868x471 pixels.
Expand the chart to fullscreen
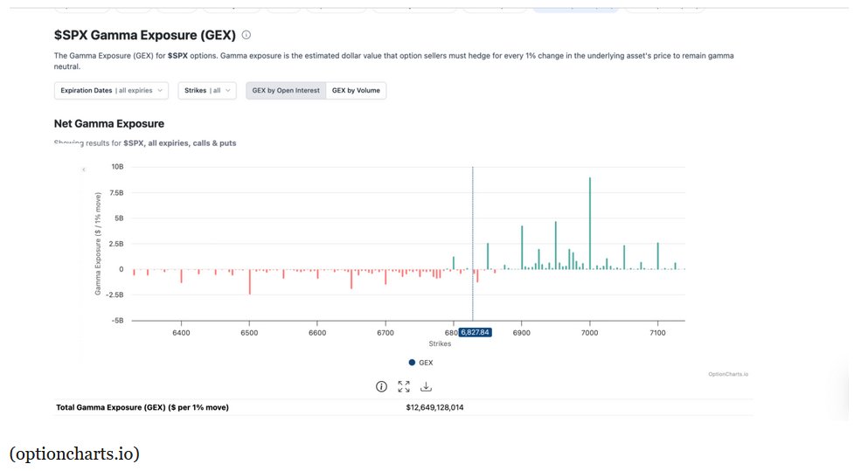point(404,386)
